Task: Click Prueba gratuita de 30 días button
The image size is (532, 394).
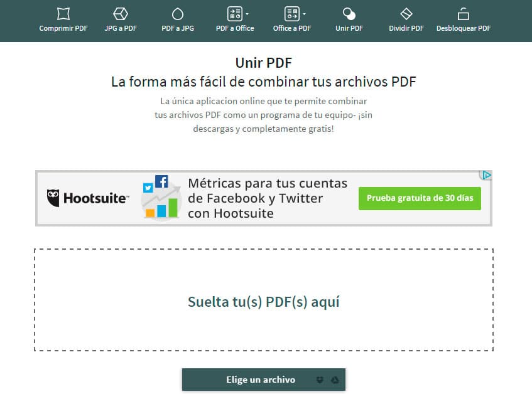Action: (x=420, y=198)
